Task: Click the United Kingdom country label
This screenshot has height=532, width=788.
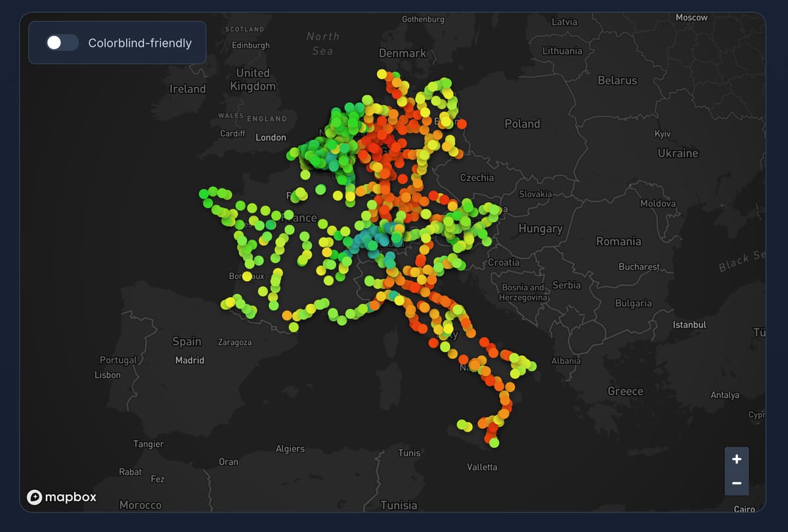Action: 253,79
